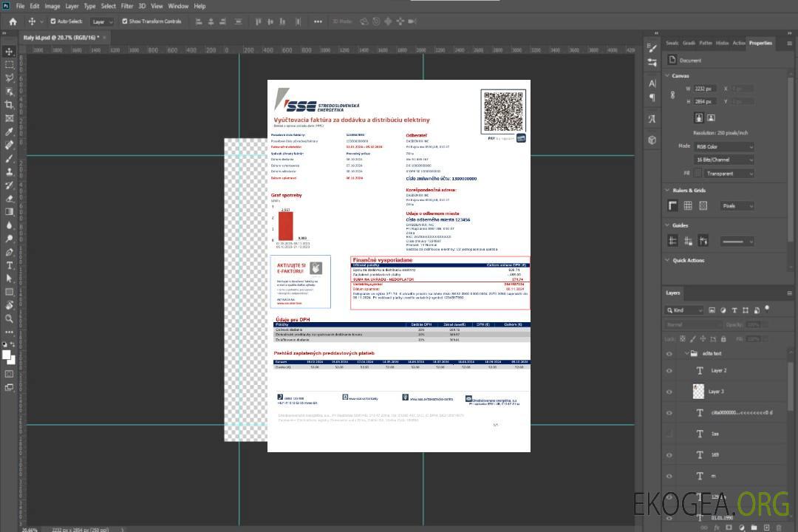Open the guide line style dropdown

click(x=737, y=242)
